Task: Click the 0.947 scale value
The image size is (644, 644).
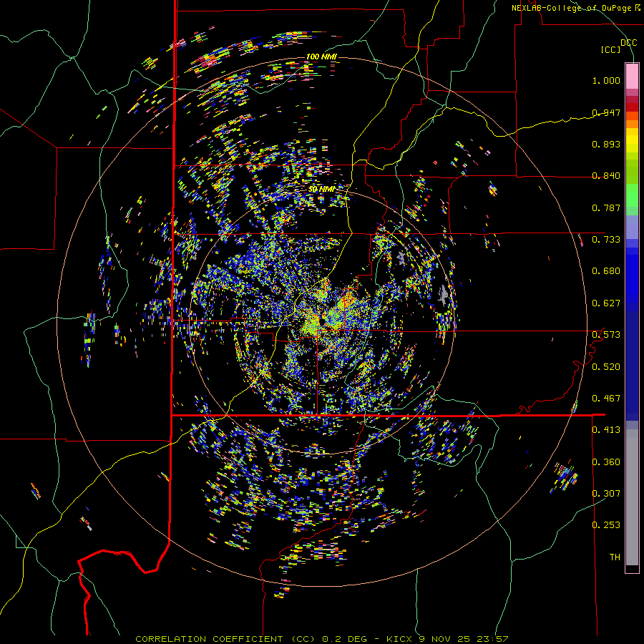Action: click(606, 112)
